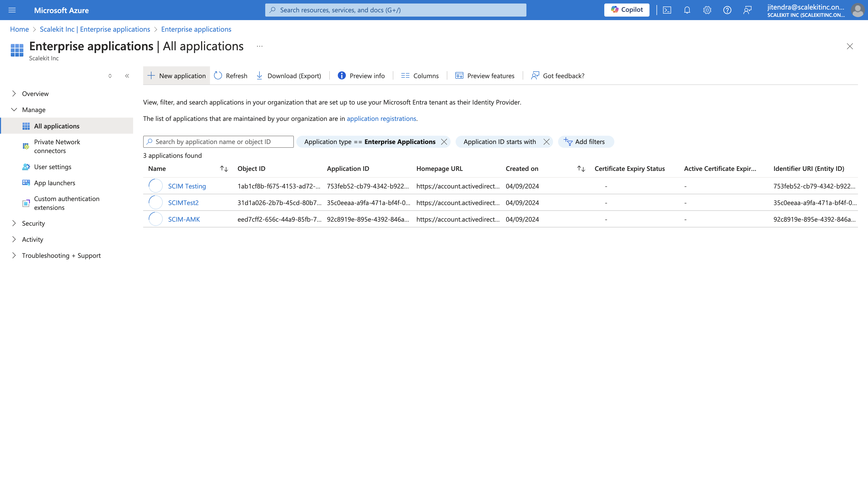Open the Columns chooser
The height and width of the screenshot is (482, 868).
tap(420, 75)
